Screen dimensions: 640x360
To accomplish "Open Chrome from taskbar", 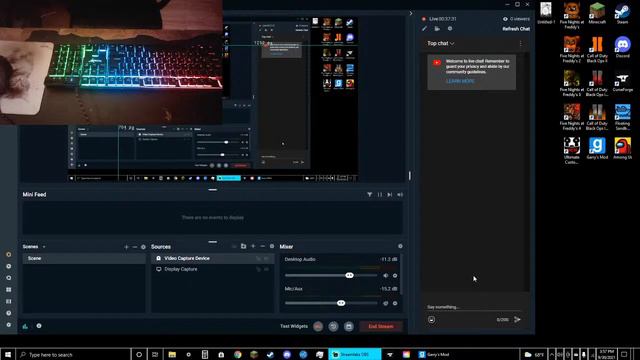I will [x=238, y=354].
